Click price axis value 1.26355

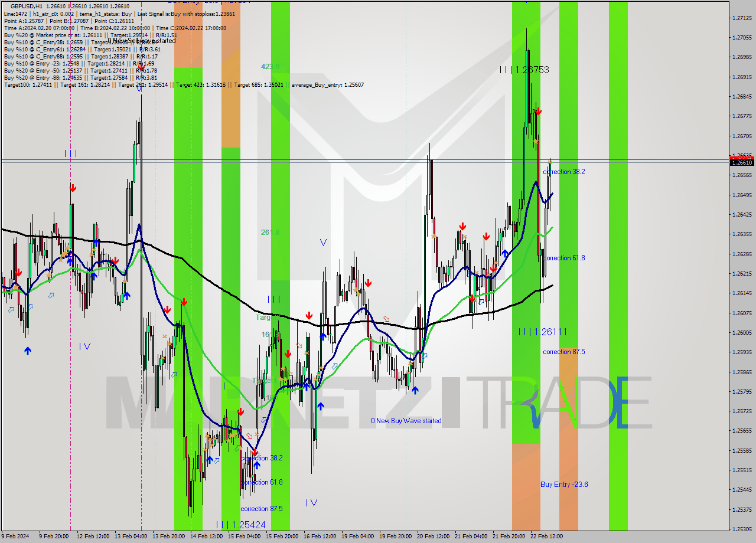[741, 234]
